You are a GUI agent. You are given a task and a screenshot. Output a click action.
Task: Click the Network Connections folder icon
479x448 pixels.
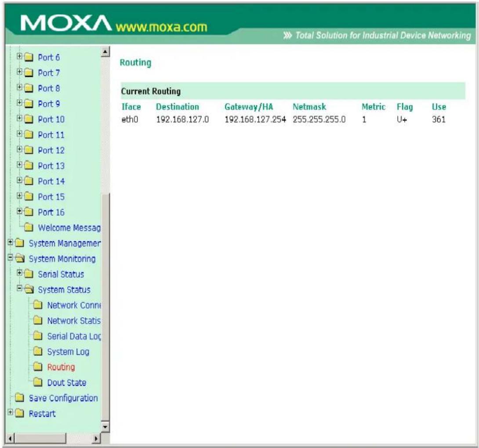pos(38,305)
